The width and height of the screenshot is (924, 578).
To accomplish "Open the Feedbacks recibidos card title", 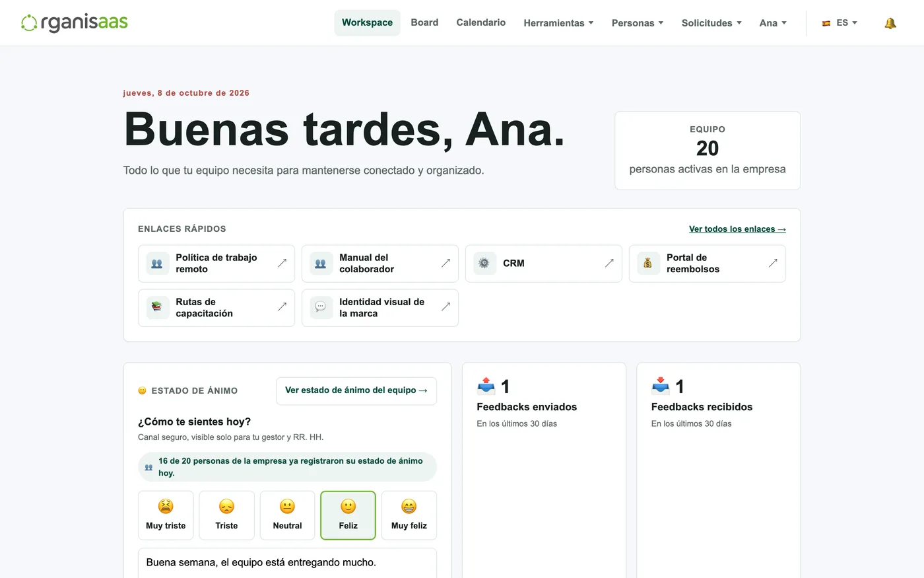I will [x=702, y=407].
